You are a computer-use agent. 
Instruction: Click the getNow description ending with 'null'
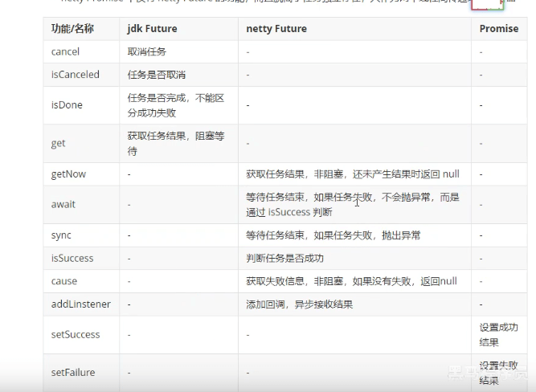(x=354, y=174)
